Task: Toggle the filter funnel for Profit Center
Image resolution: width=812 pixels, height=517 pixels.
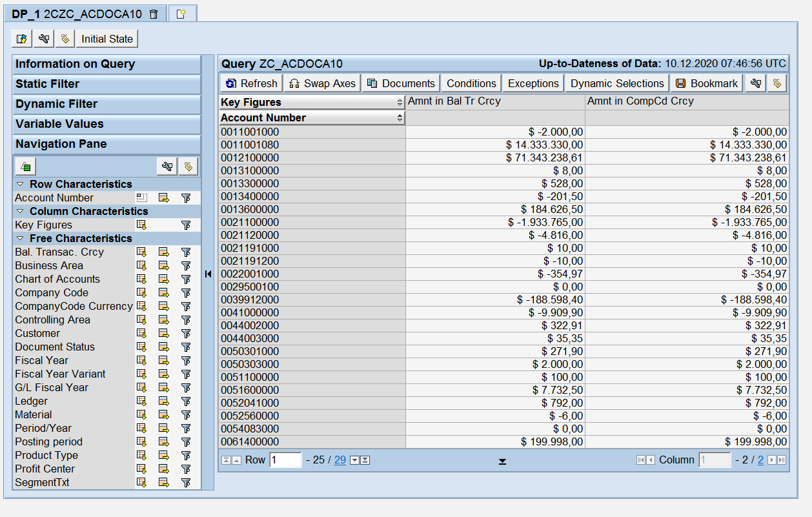Action: 185,469
